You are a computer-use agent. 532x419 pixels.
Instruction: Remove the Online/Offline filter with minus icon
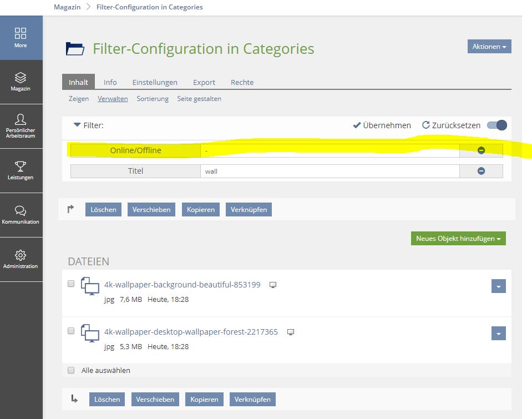[x=481, y=150]
